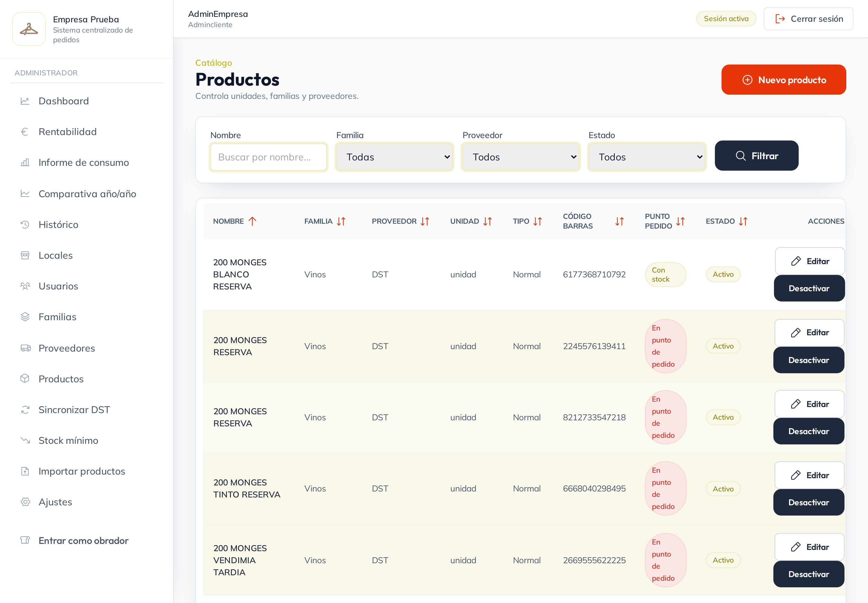The height and width of the screenshot is (603, 868).
Task: Click the Dashboard chart icon in sidebar
Action: [x=25, y=101]
